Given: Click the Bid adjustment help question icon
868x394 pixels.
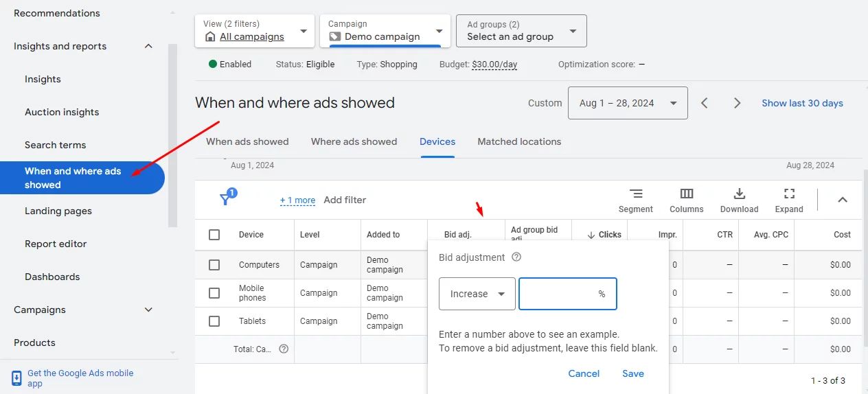Looking at the screenshot, I should click(516, 257).
